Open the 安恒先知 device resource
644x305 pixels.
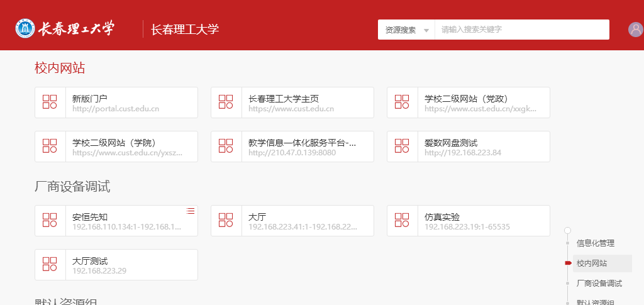click(x=116, y=221)
